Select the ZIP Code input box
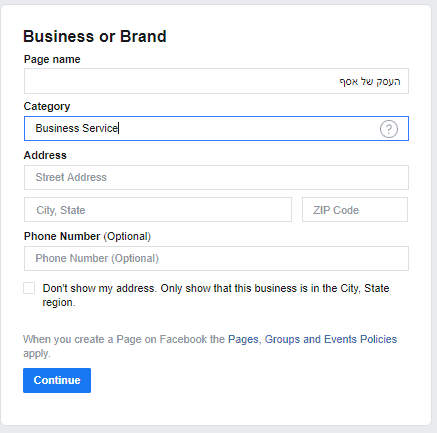The height and width of the screenshot is (433, 437). 355,210
